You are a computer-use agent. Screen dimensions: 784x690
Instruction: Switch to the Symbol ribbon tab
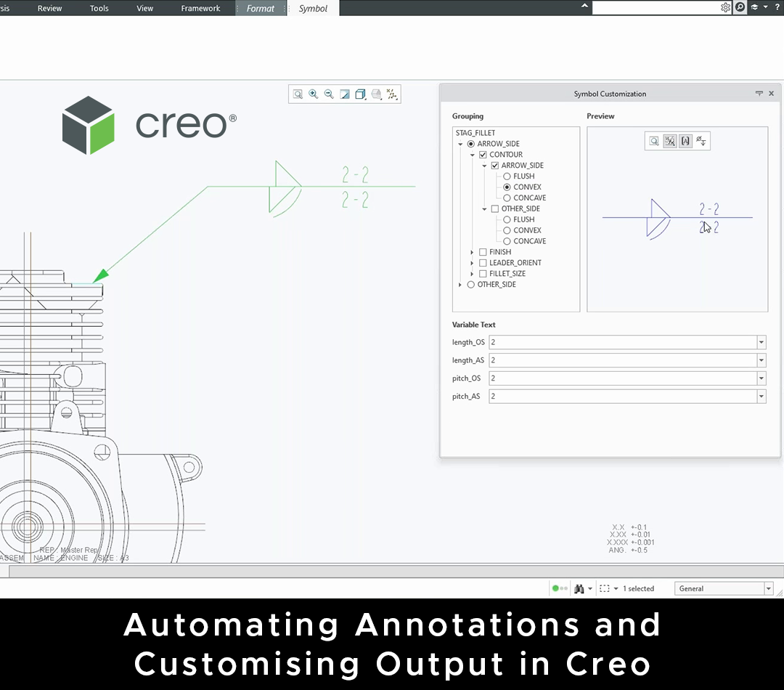(313, 8)
